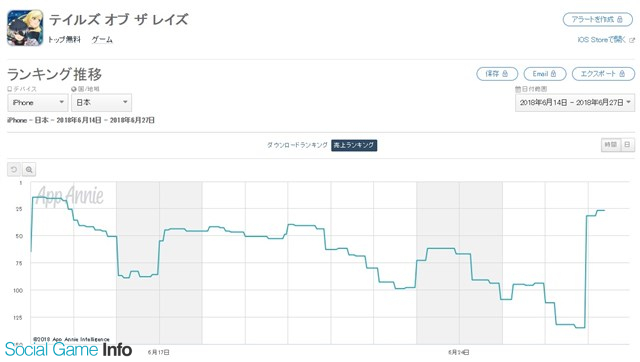Click the external link icon beside iOS Store
This screenshot has height=362, width=640.
(x=632, y=40)
